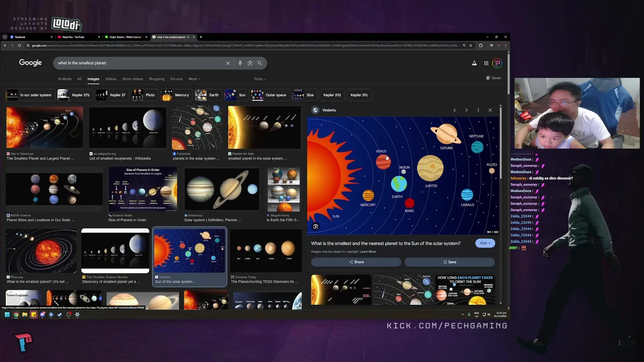The image size is (644, 362).
Task: Open the Google account avatar
Action: tap(497, 63)
